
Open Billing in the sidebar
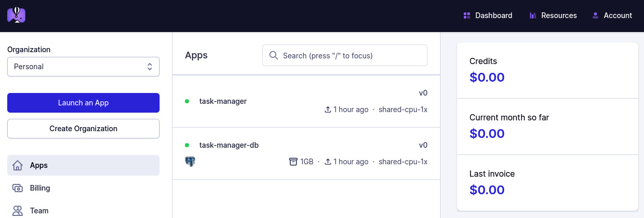[83, 188]
